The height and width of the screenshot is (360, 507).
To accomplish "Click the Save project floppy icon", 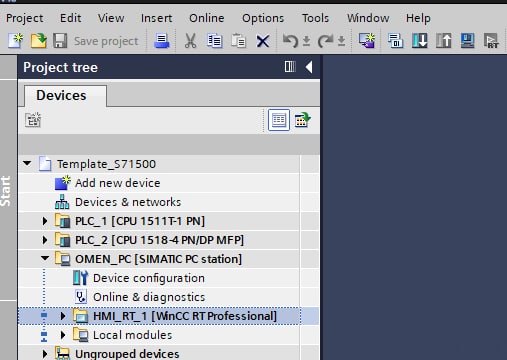I will tap(60, 41).
